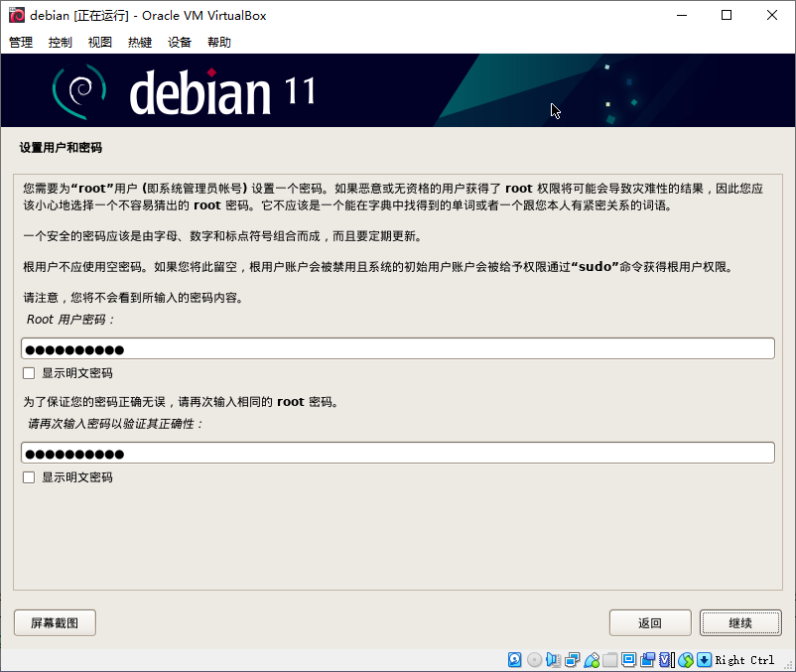Click the shared folders status icon
Image resolution: width=796 pixels, height=672 pixels.
(609, 659)
